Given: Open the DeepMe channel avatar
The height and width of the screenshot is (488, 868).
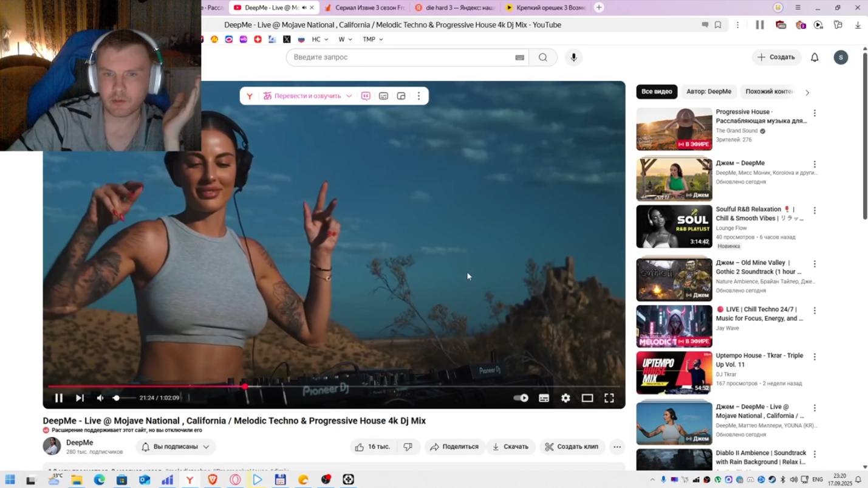Looking at the screenshot, I should [x=52, y=446].
